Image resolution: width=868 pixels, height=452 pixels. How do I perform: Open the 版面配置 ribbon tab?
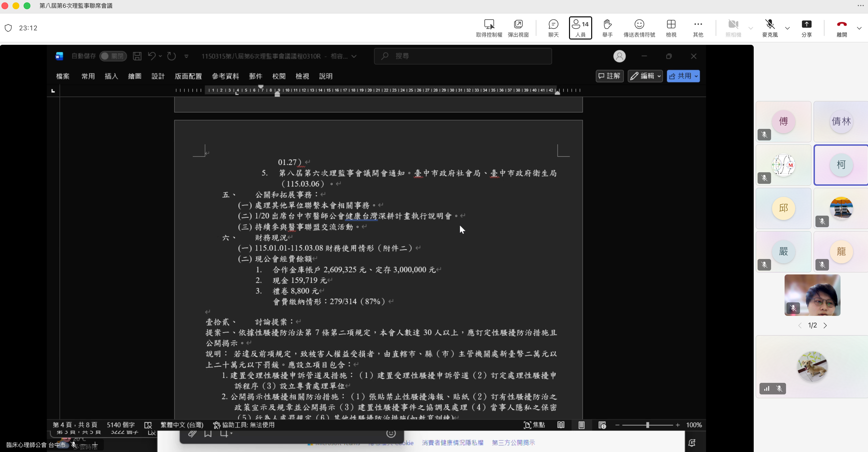pyautogui.click(x=188, y=76)
